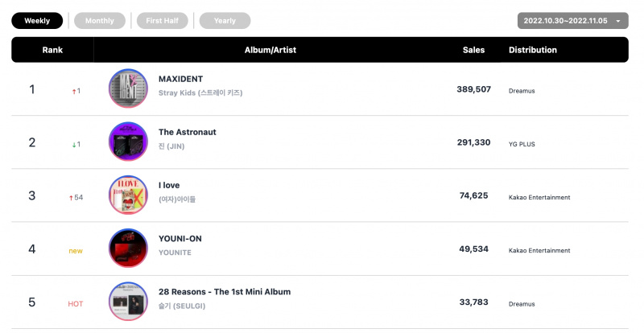Visit the Stray Kids artist link

(200, 92)
